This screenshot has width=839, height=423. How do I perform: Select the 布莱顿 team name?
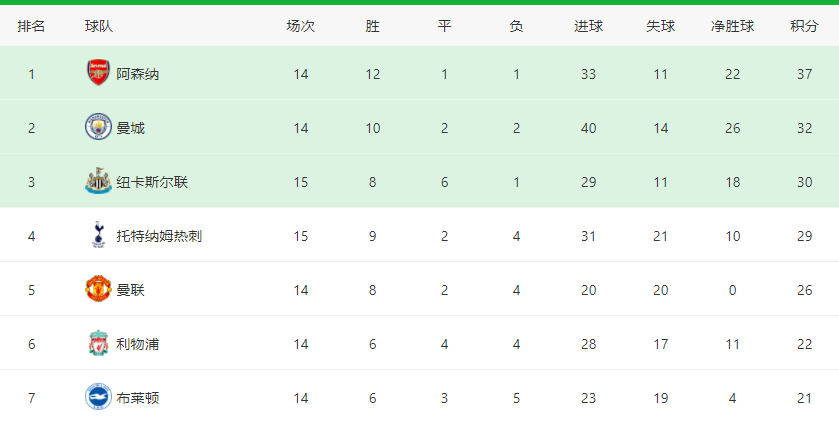pyautogui.click(x=138, y=398)
